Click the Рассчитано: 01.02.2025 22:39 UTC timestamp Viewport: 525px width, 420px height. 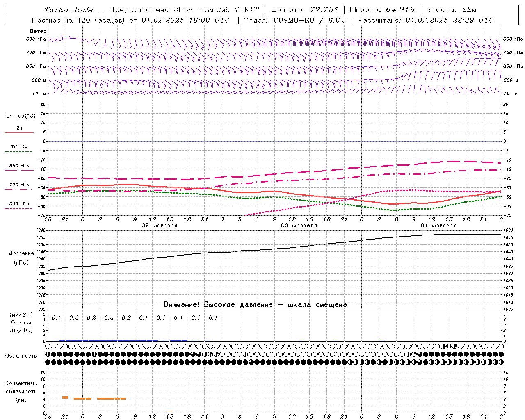click(x=426, y=20)
